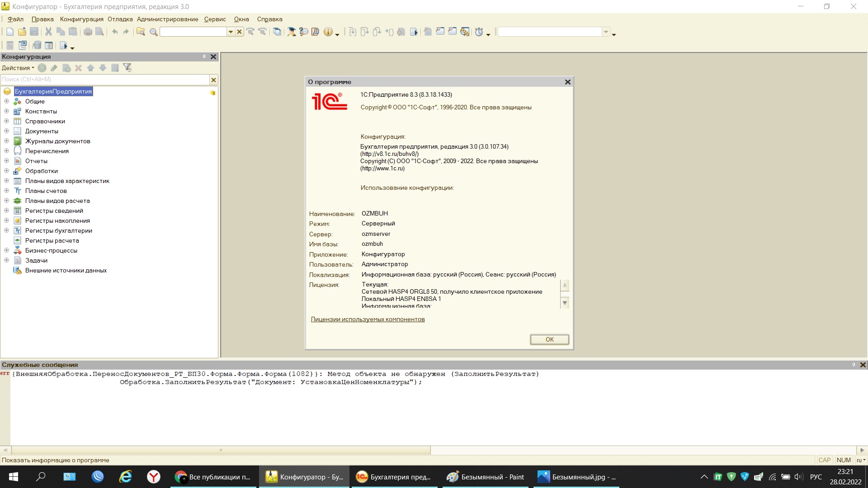Viewport: 868px width, 488px height.
Task: Expand the Планы счетов tree node
Action: (6, 191)
